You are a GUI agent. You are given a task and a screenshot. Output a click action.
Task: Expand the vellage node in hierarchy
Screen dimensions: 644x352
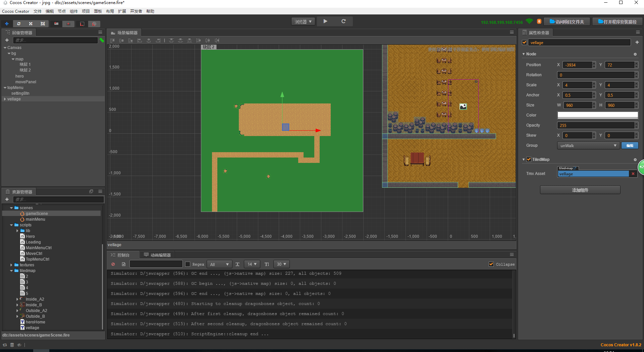(5, 99)
